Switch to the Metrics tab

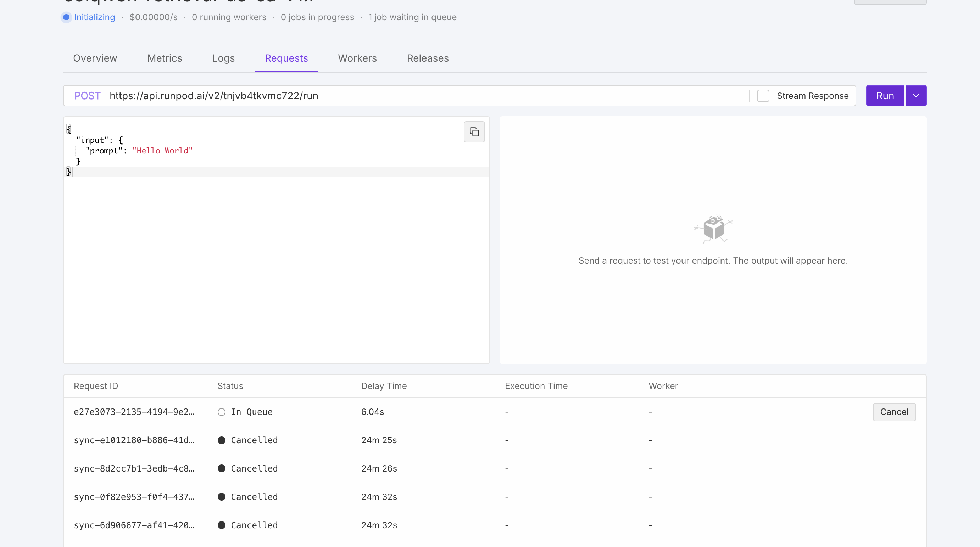[x=165, y=58]
